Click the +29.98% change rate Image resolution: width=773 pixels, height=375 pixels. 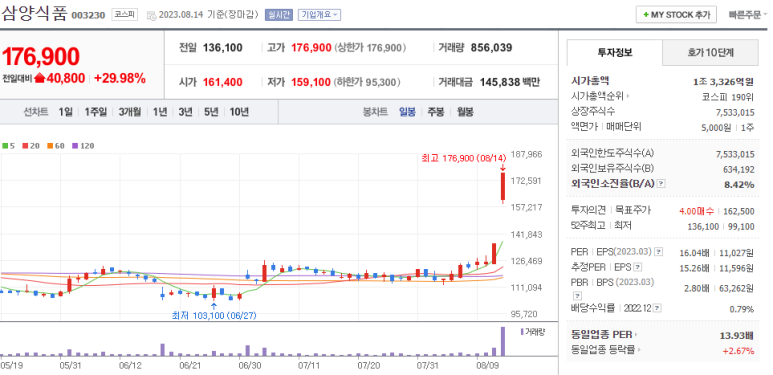point(120,78)
